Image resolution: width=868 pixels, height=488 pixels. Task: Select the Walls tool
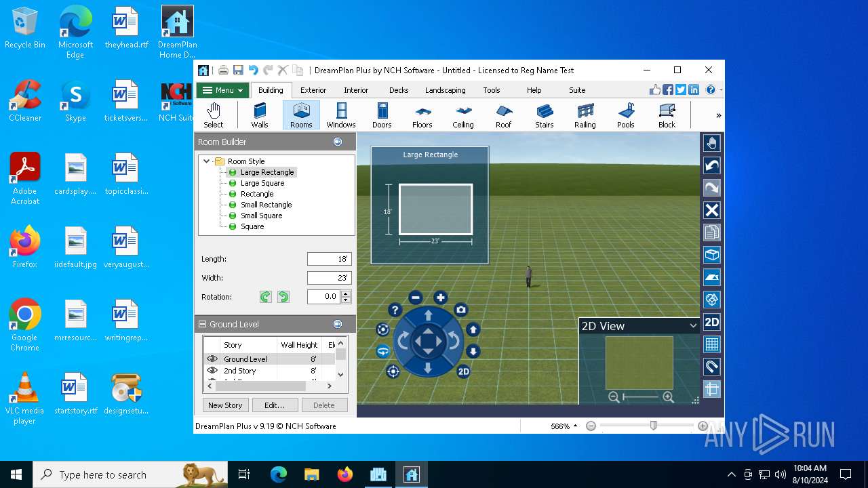coord(260,115)
